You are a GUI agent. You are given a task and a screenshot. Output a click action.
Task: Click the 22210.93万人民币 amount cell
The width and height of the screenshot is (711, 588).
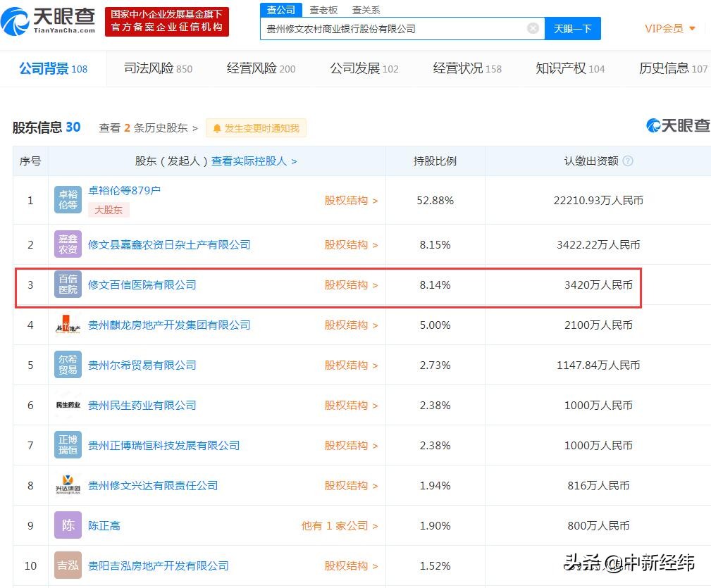[x=598, y=200]
